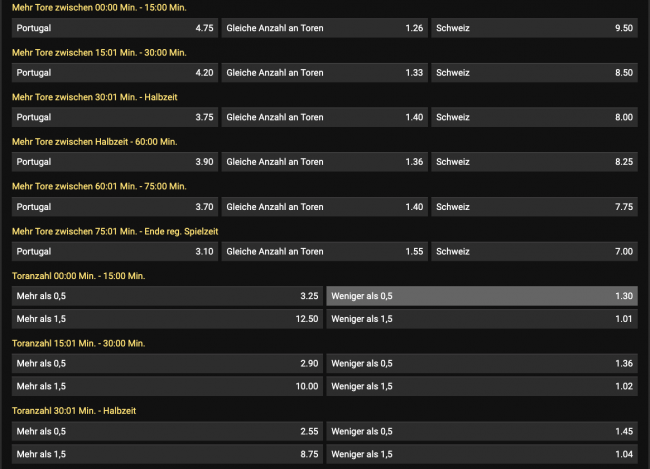Choose Mehr als 0,5 at 2.55

pyautogui.click(x=167, y=431)
